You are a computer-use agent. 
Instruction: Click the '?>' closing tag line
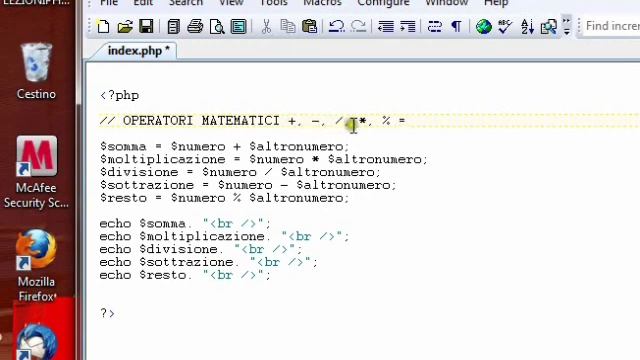coord(107,313)
